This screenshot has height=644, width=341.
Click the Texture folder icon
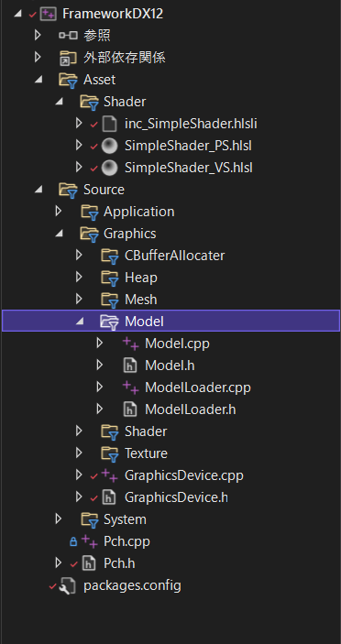coord(110,454)
